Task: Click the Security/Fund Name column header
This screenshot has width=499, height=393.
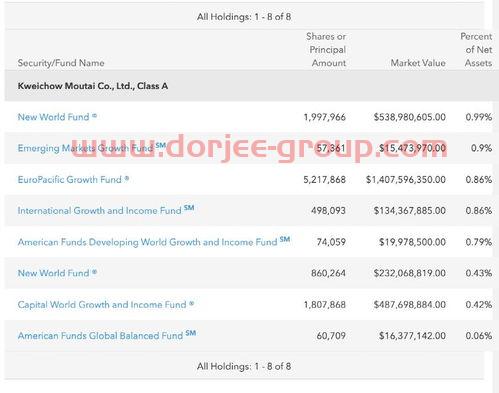Action: tap(61, 63)
